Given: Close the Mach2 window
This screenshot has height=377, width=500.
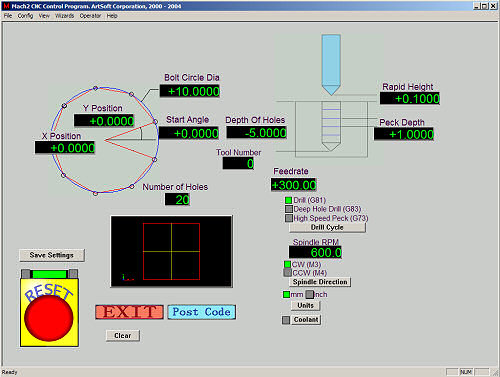Looking at the screenshot, I should coord(493,6).
